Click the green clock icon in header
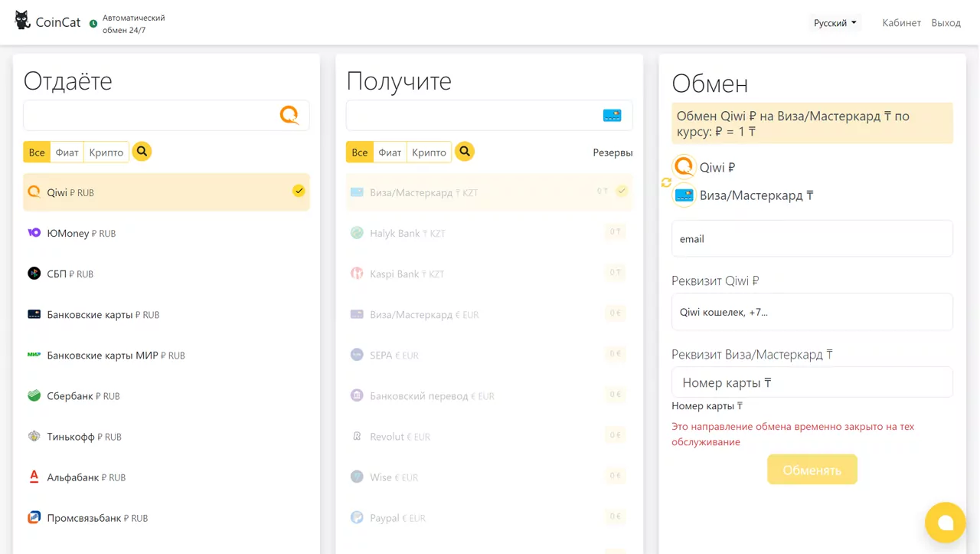 (93, 24)
